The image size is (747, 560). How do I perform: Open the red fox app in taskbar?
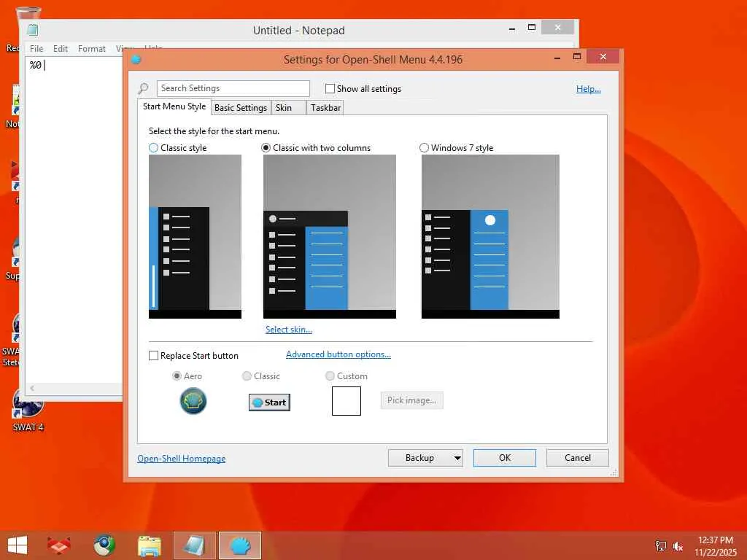(x=59, y=545)
